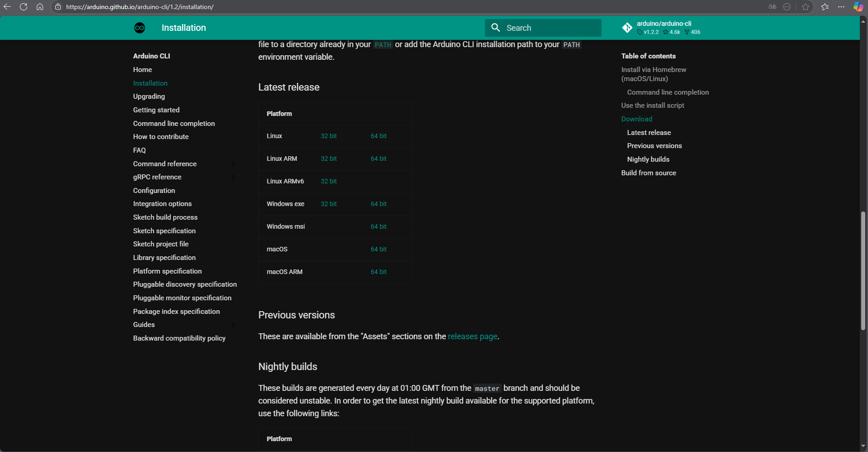
Task: Click the browser home icon
Action: click(40, 7)
